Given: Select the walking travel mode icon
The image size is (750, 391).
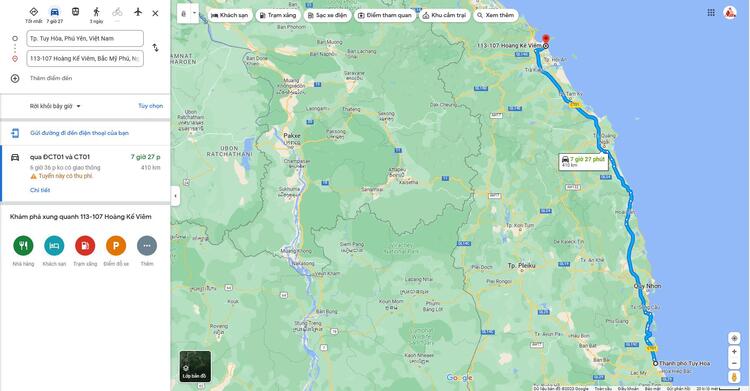Looking at the screenshot, I should pos(97,12).
